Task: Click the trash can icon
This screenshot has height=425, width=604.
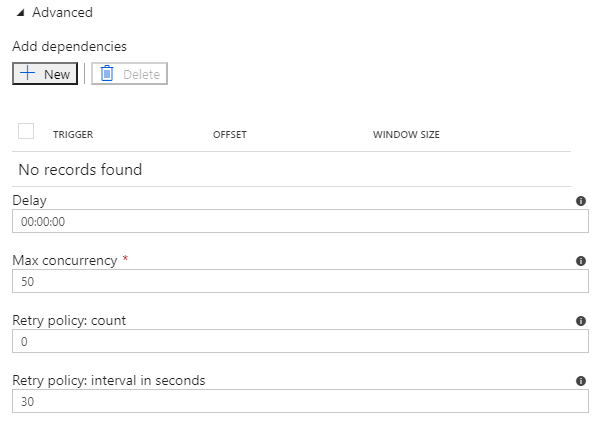Action: pos(107,74)
